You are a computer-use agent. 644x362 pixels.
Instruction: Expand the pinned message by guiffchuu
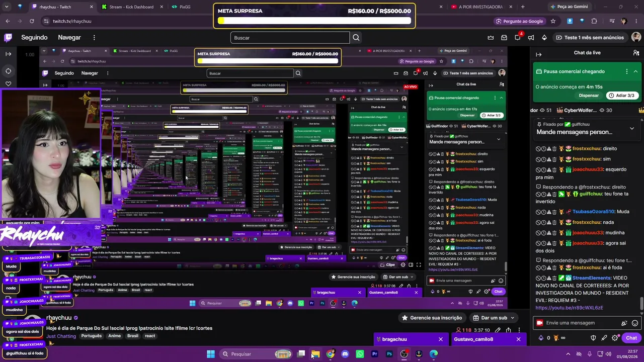click(632, 128)
